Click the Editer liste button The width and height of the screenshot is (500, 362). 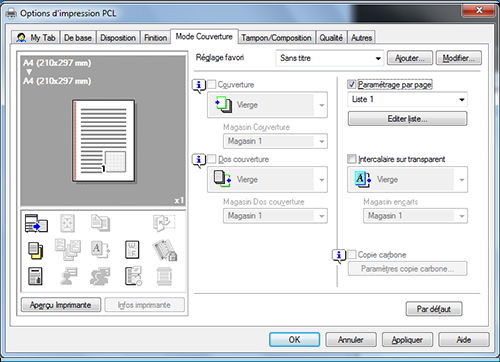pyautogui.click(x=407, y=119)
